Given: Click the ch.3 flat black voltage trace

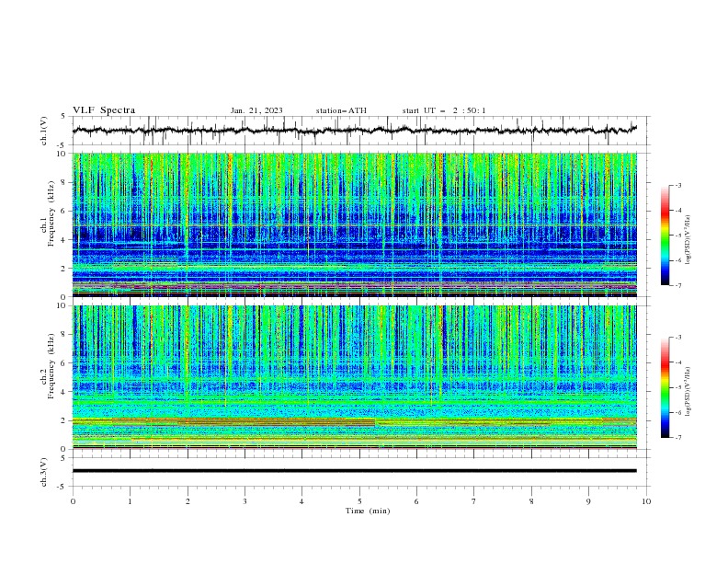Looking at the screenshot, I should coord(354,471).
